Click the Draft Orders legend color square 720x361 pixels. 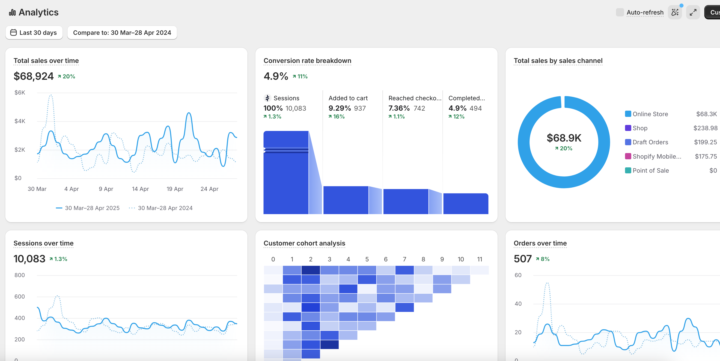click(628, 142)
